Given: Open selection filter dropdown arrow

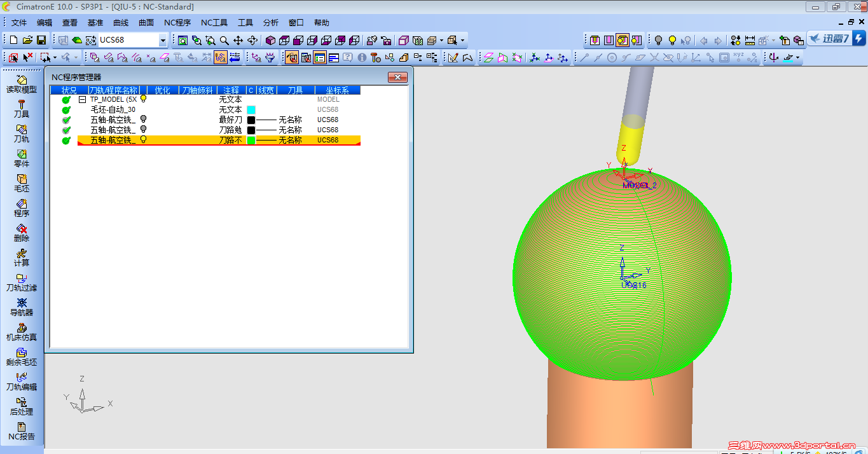Looking at the screenshot, I should (x=54, y=57).
